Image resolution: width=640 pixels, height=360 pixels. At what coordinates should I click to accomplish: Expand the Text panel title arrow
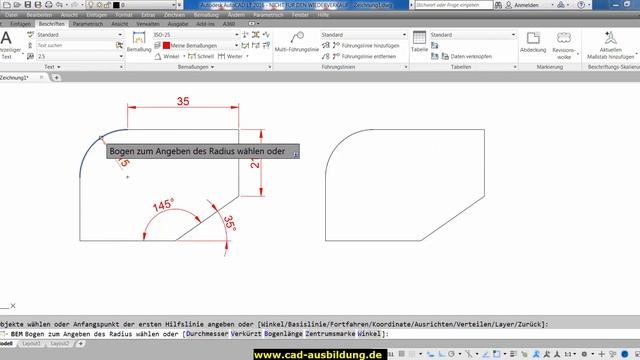tap(59, 67)
